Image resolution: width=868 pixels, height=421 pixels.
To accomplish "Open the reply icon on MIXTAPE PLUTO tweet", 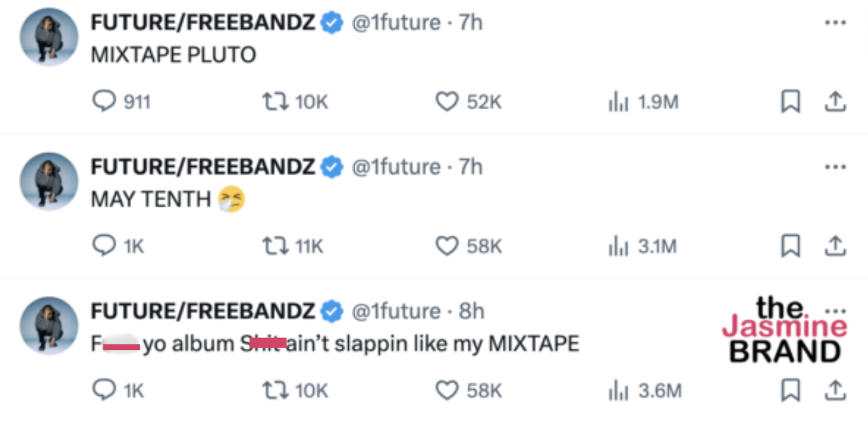I will coord(104,101).
